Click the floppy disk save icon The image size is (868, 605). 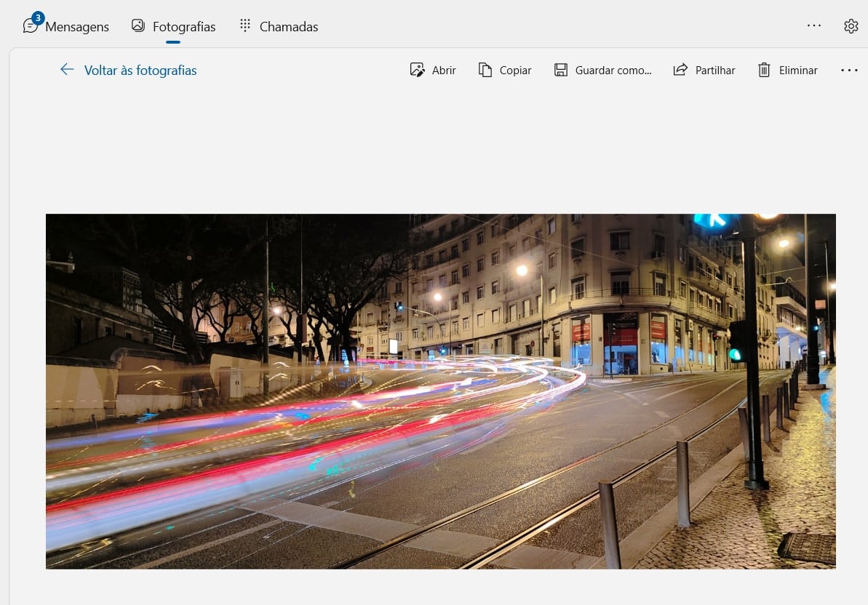pos(561,70)
